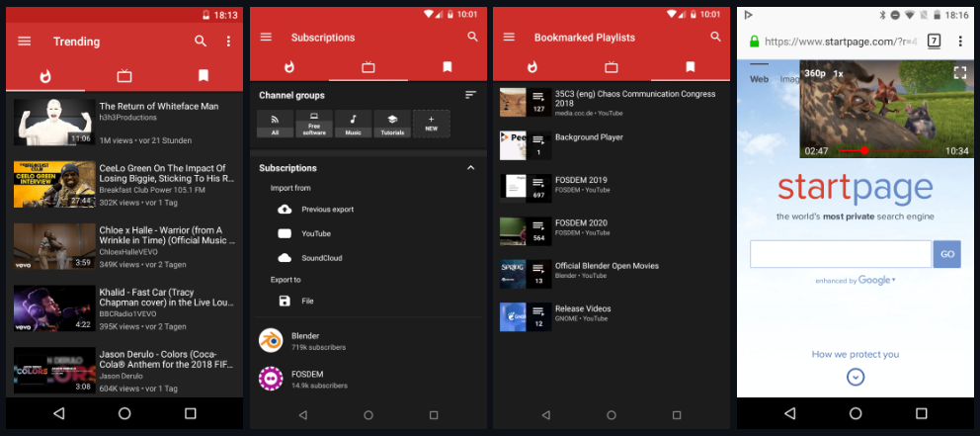Image resolution: width=980 pixels, height=436 pixels.
Task: Enter fullscreen on the popup video player
Action: click(x=959, y=73)
